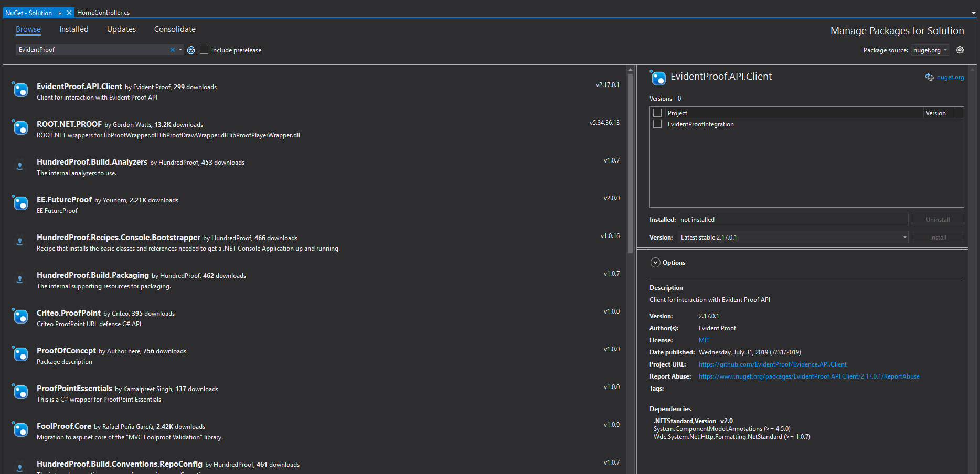Click the nuget.org globe icon
This screenshot has width=980, height=474.
(x=929, y=77)
